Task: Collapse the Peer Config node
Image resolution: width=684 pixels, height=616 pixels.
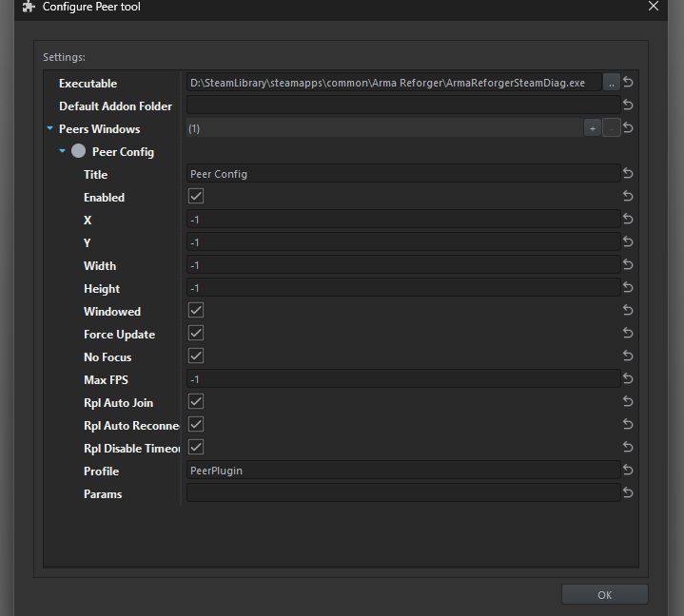Action: pyautogui.click(x=63, y=151)
